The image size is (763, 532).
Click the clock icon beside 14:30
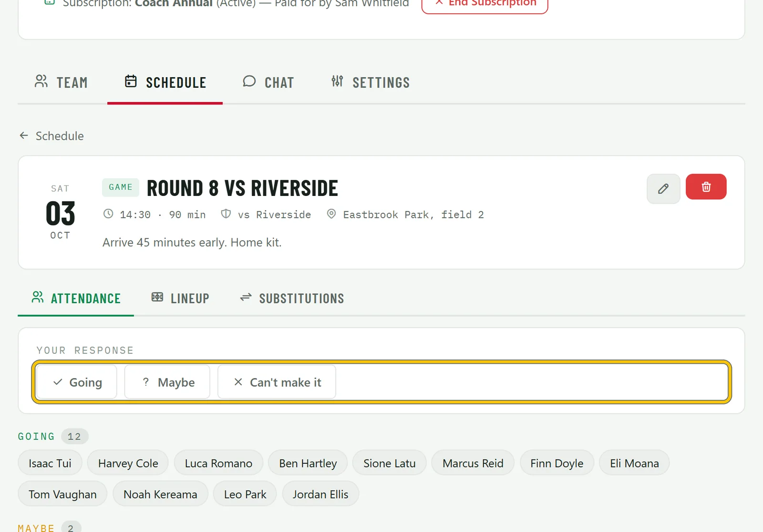coord(108,214)
